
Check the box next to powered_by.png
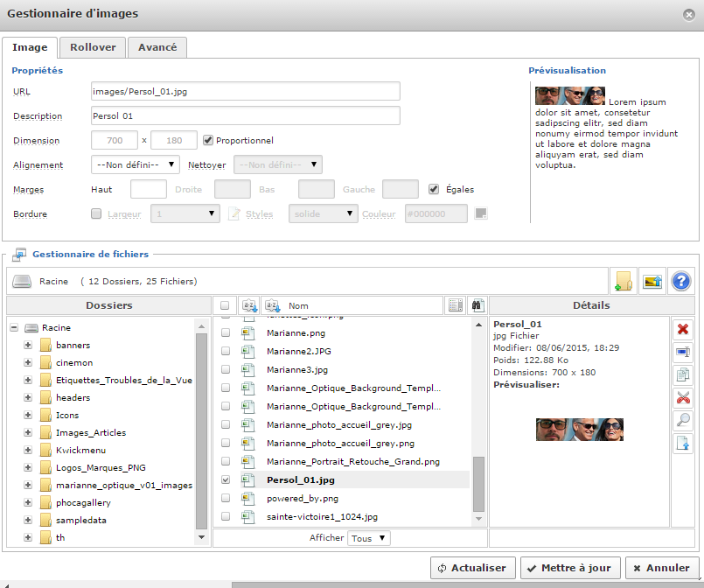pos(226,498)
